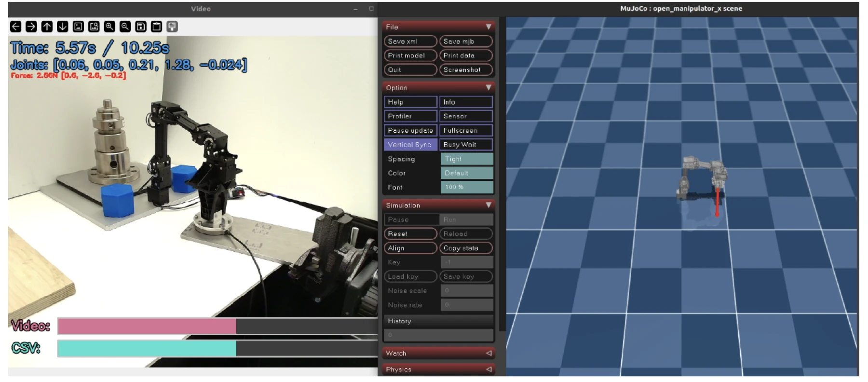This screenshot has height=382, width=868.
Task: Save the current video image icon
Action: (x=141, y=27)
